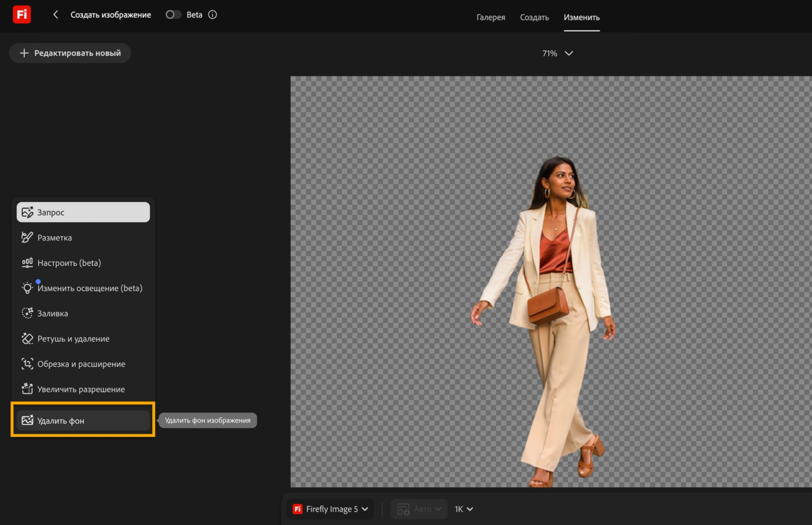Click the back arrow beside Создать изображение
Image resolution: width=812 pixels, height=525 pixels.
click(x=55, y=15)
